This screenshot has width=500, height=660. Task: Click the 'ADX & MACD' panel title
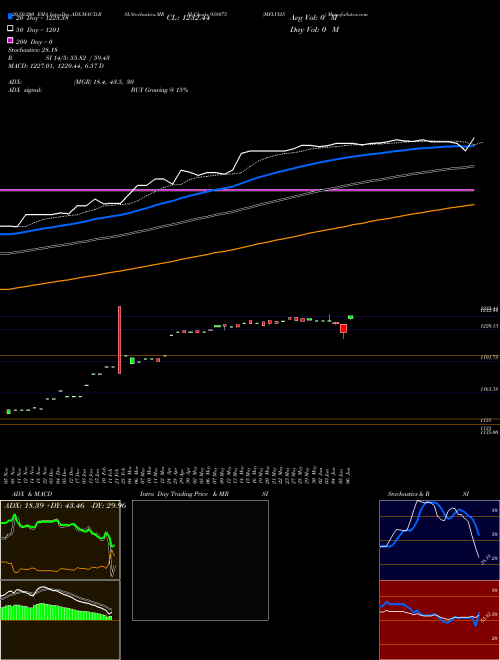[32, 494]
